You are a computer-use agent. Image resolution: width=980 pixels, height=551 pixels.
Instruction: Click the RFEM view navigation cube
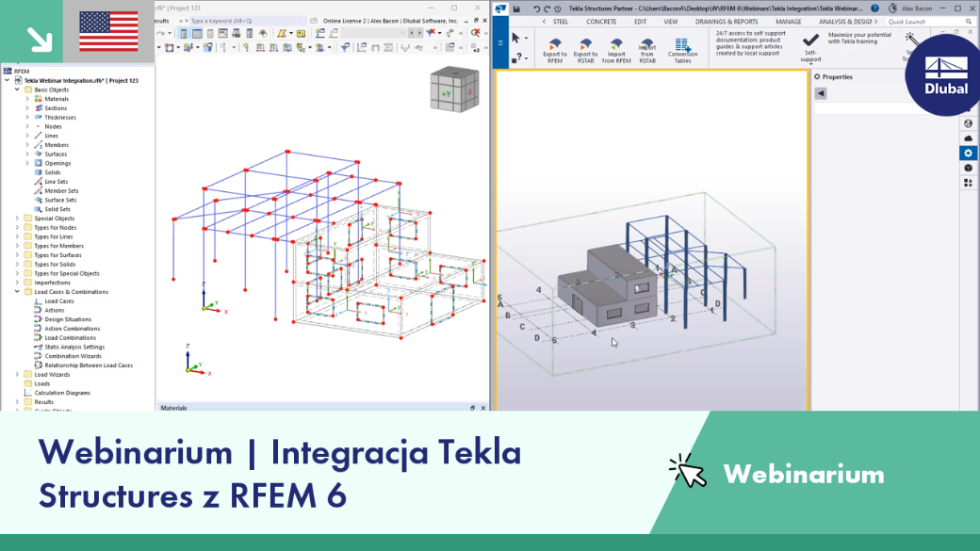454,89
